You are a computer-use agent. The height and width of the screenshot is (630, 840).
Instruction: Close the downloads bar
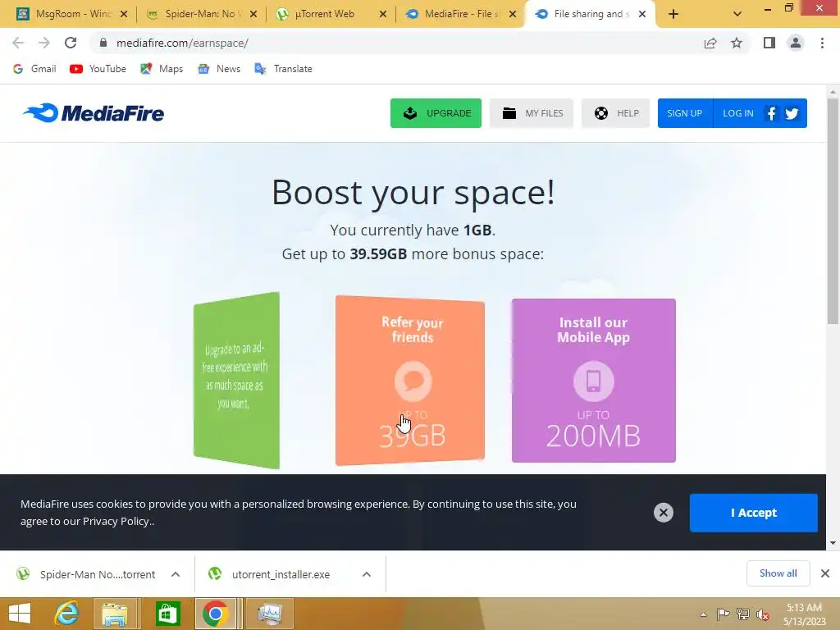pos(825,573)
